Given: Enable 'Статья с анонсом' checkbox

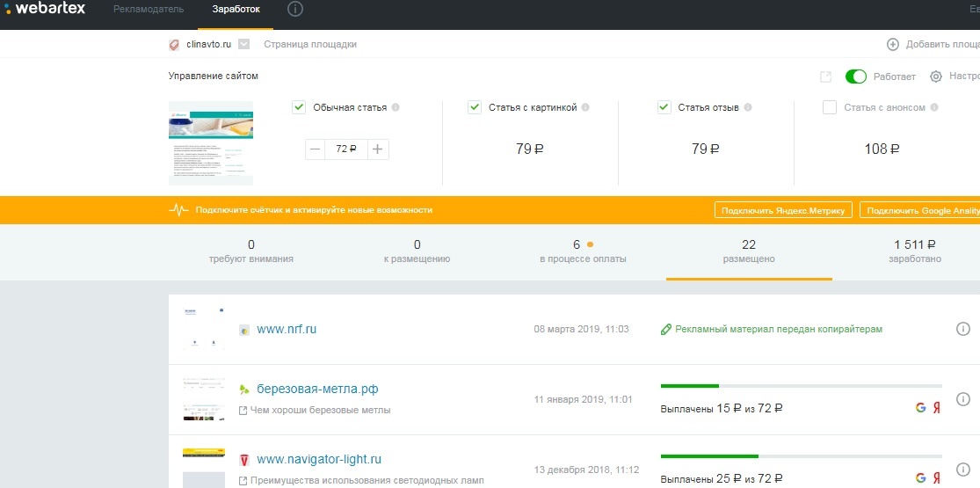Looking at the screenshot, I should [x=830, y=107].
